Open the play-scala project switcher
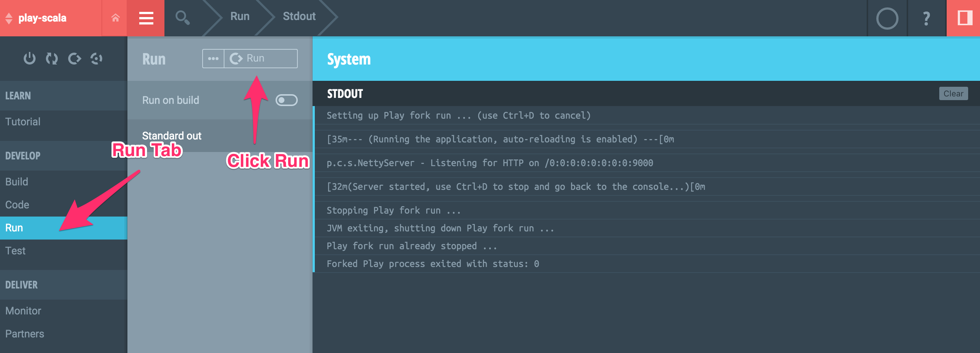The height and width of the screenshot is (353, 980). coord(42,18)
